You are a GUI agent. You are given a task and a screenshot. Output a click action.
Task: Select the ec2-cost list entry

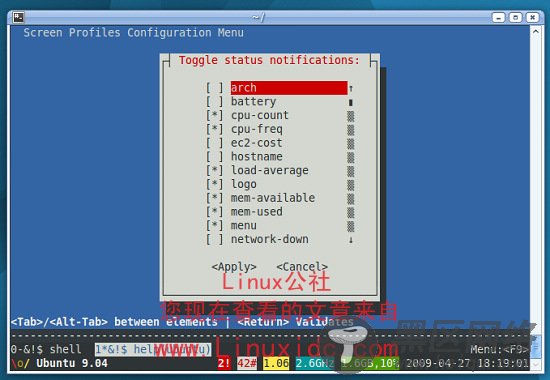tap(256, 143)
